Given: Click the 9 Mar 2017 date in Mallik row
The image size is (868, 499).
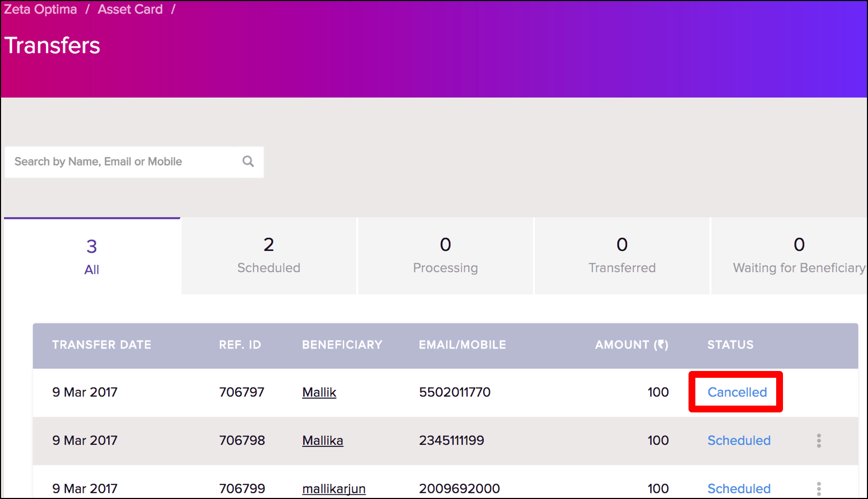Looking at the screenshot, I should [x=85, y=392].
